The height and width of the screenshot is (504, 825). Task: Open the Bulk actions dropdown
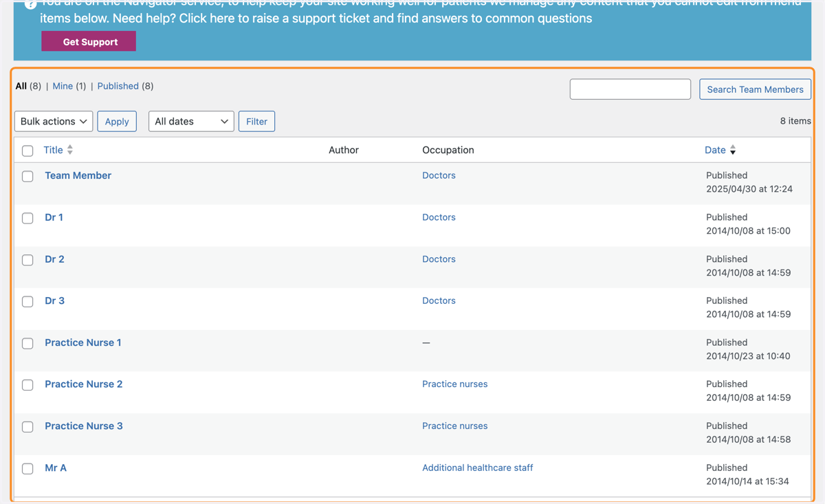54,122
